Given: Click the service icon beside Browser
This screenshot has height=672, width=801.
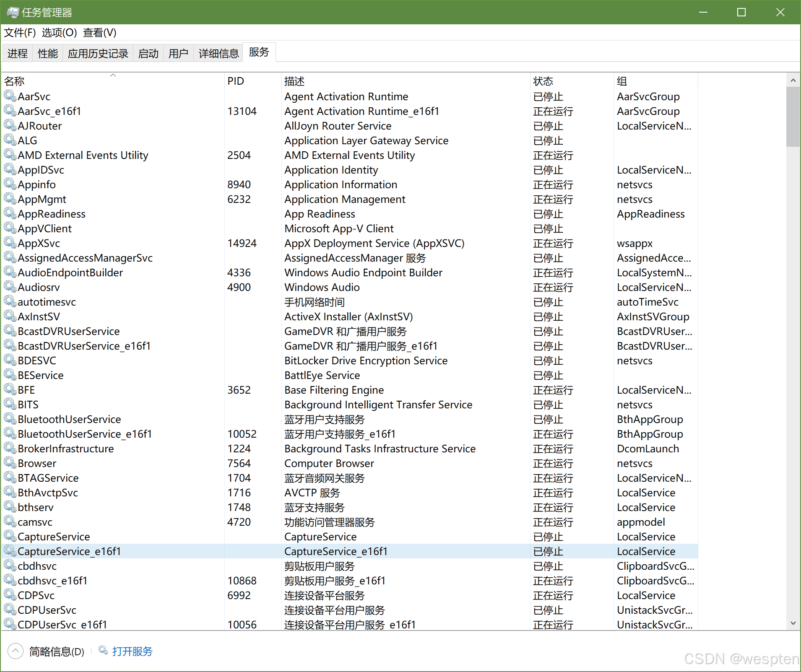Looking at the screenshot, I should tap(10, 463).
